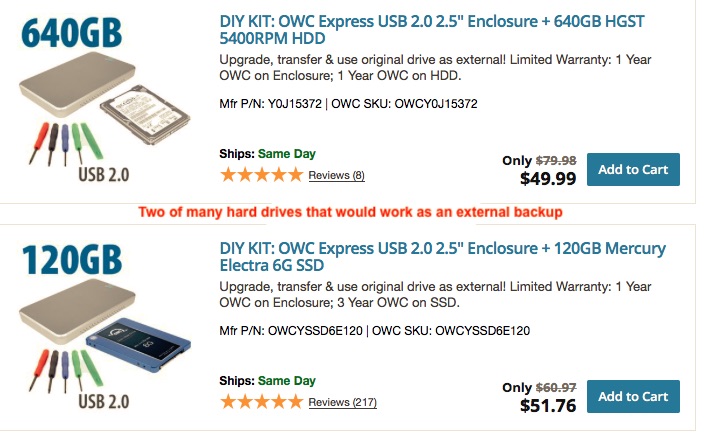This screenshot has height=439, width=705.
Task: Click the crossed-out $79.98 original price
Action: (x=556, y=160)
